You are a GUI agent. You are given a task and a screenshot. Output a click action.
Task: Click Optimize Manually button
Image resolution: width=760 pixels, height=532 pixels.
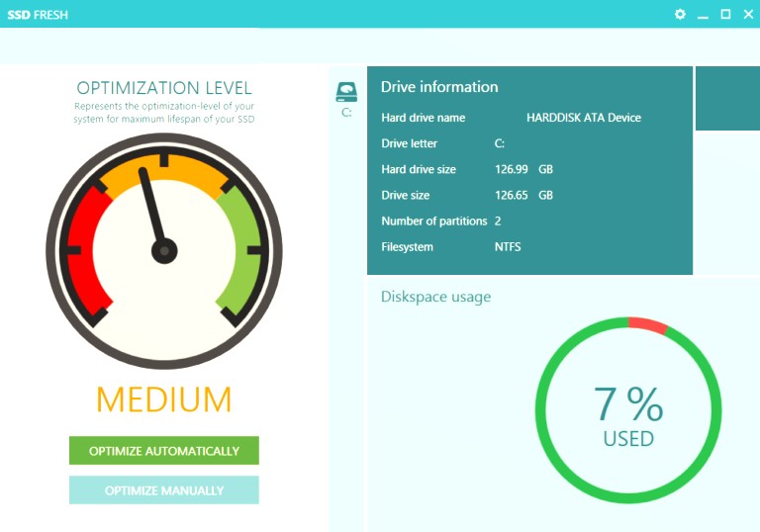[164, 490]
